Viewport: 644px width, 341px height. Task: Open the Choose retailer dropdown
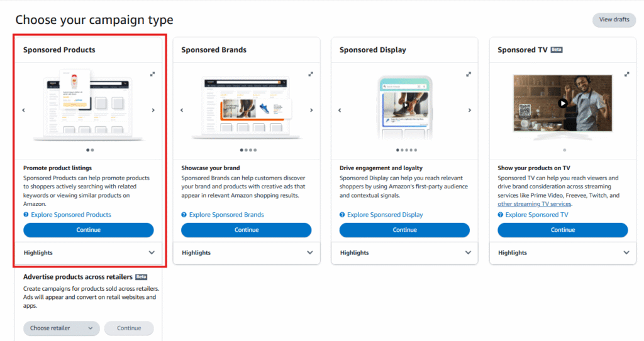[62, 328]
